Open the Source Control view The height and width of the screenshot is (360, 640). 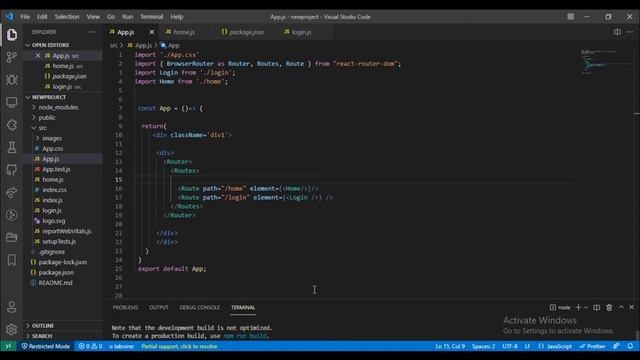point(11,57)
